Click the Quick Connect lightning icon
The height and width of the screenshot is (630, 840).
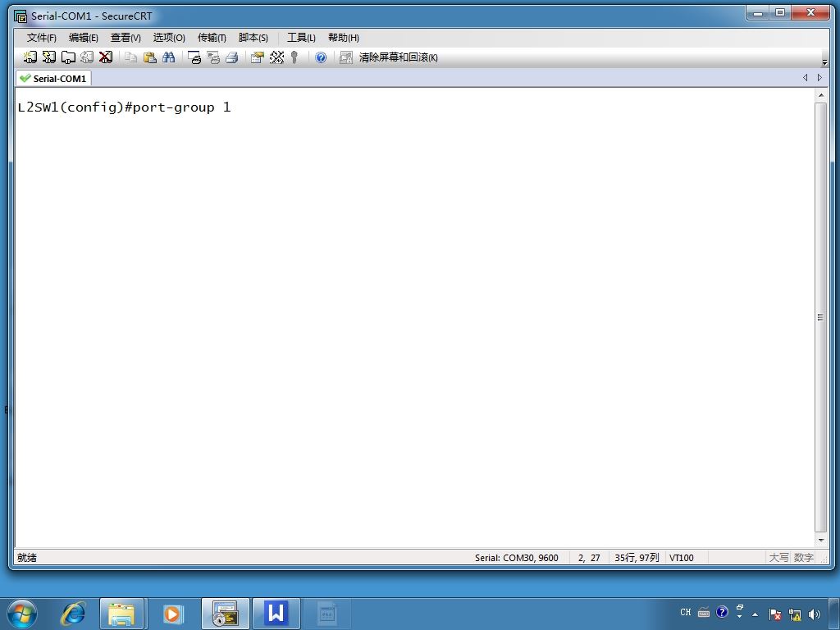(x=49, y=57)
